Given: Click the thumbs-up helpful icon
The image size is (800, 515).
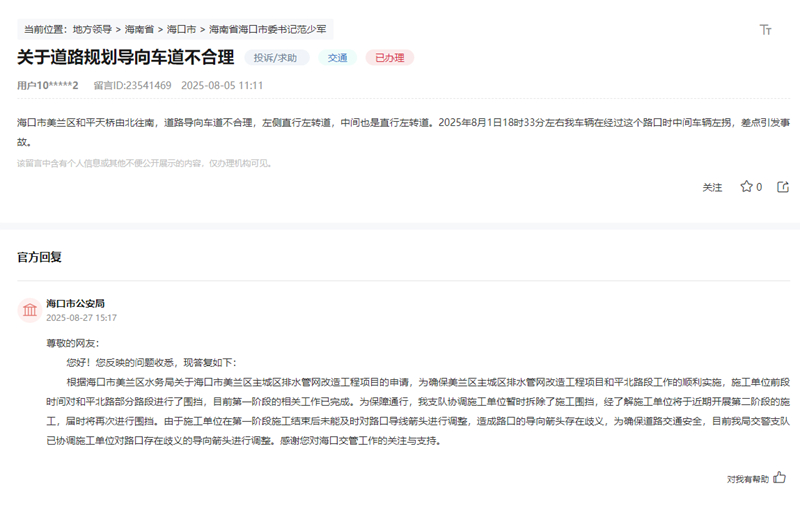Looking at the screenshot, I should (x=780, y=478).
